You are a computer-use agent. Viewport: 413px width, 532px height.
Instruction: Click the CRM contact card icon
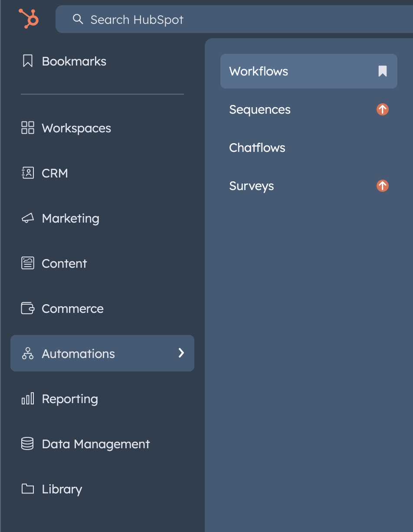tap(28, 173)
